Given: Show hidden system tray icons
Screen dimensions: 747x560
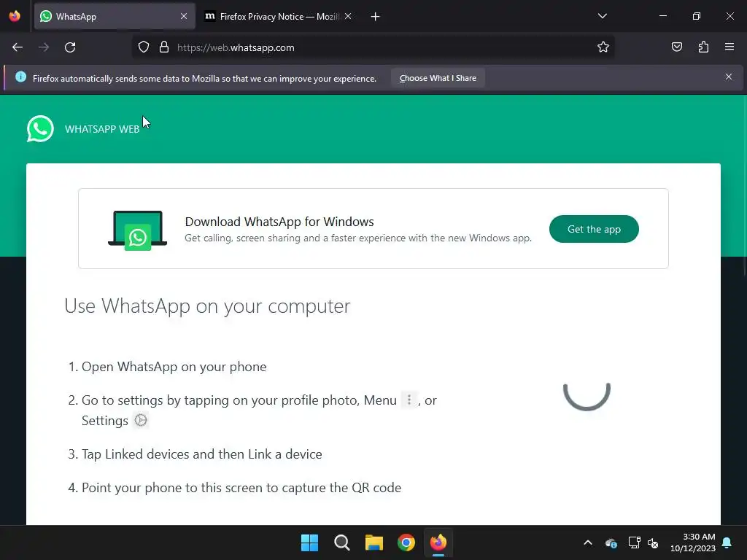Looking at the screenshot, I should [x=588, y=542].
